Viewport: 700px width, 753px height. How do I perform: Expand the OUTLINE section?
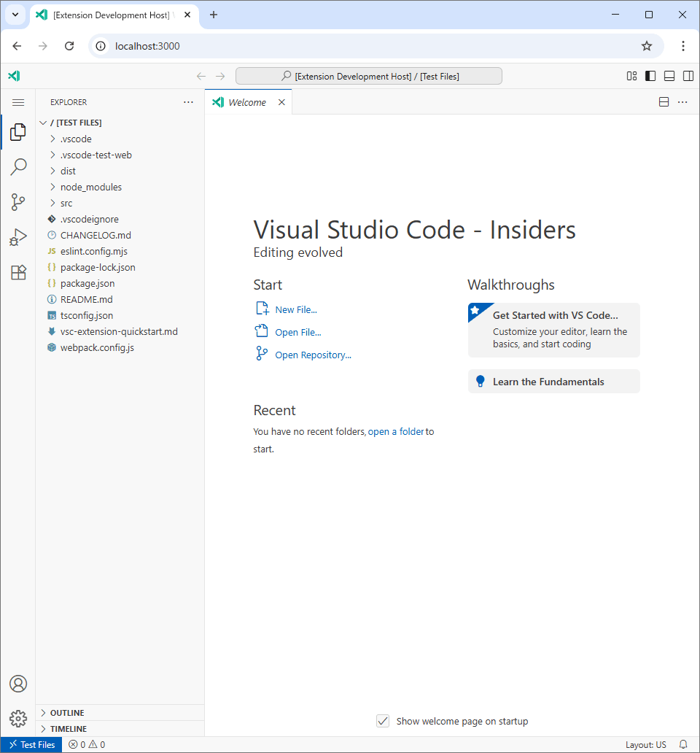[120, 713]
